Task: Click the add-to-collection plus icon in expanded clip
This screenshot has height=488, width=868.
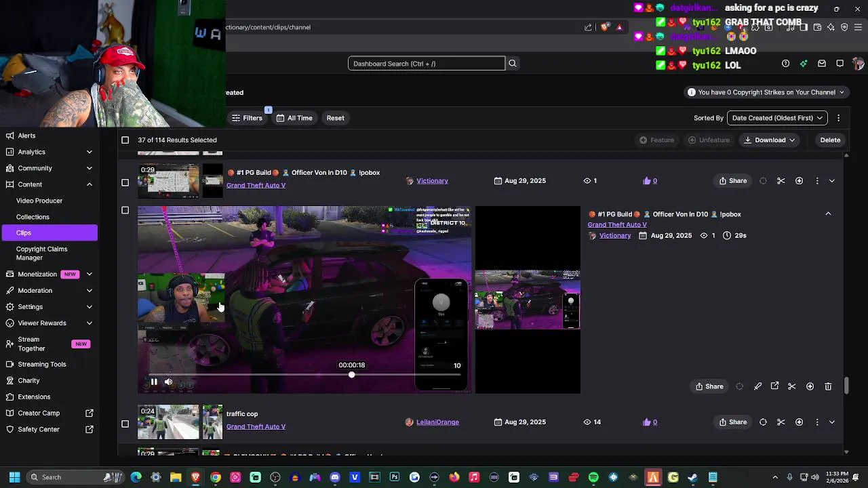Action: pyautogui.click(x=810, y=386)
